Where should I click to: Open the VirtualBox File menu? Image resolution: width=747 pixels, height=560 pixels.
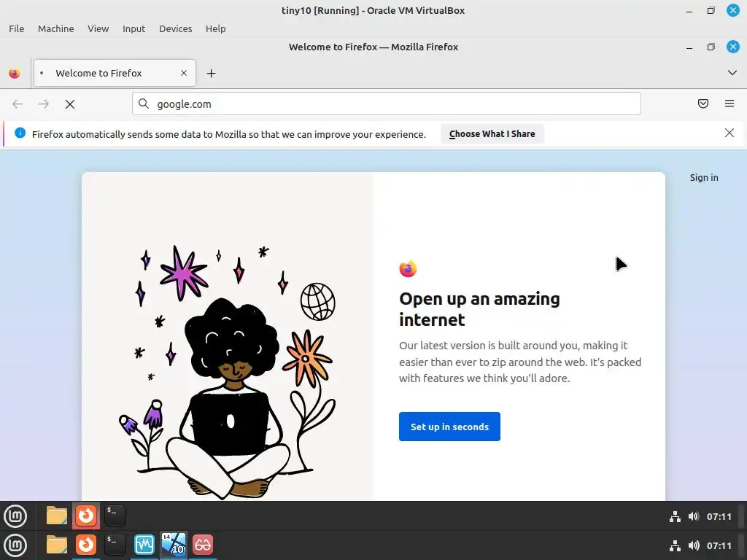pos(17,28)
